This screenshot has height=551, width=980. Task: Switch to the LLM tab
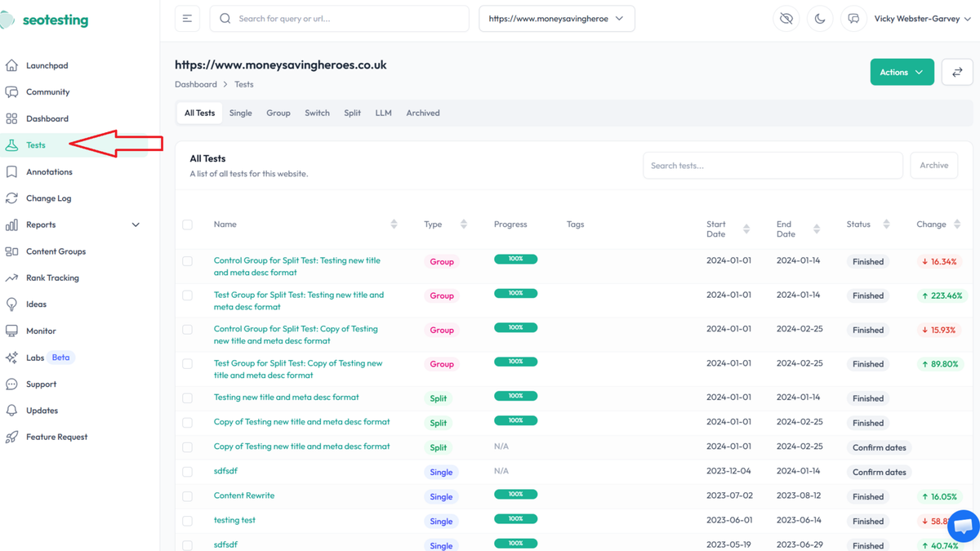coord(384,113)
